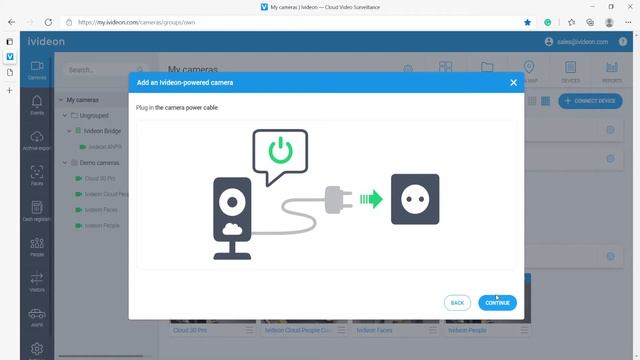Click the layout grid icon in toolbar
640x360 pixels.
point(445,67)
